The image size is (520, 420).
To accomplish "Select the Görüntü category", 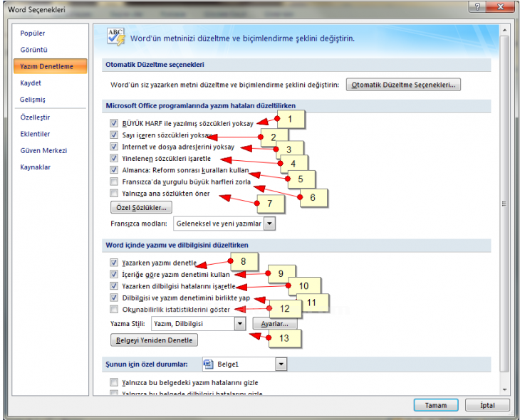I will pos(33,50).
